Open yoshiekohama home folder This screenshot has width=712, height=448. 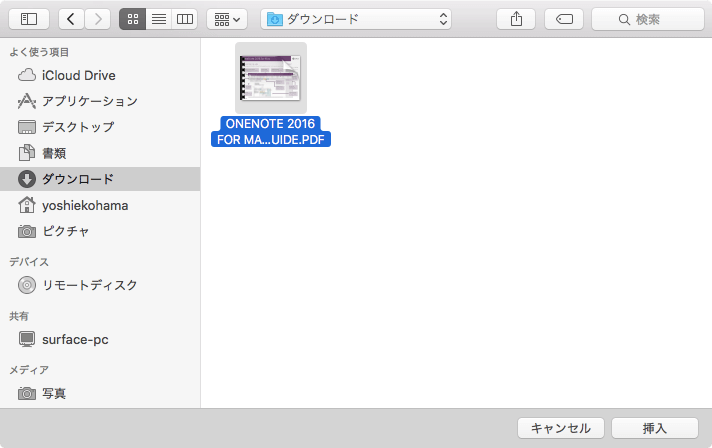point(100,205)
